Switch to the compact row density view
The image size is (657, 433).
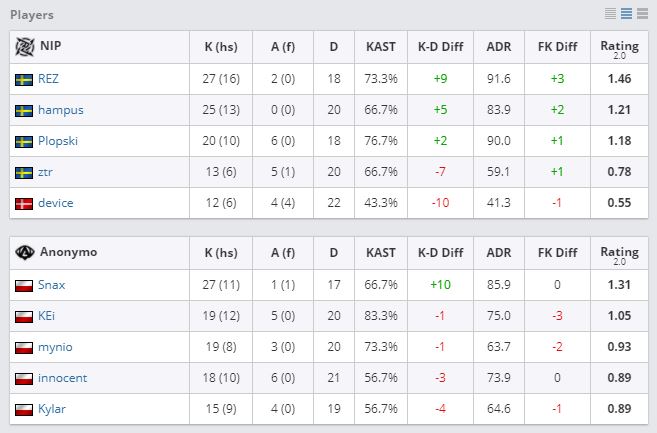[x=611, y=14]
